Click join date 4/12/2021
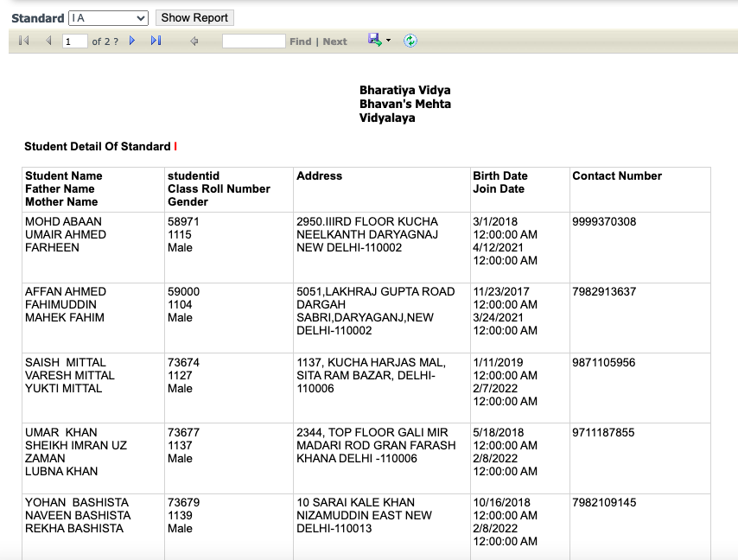Image resolution: width=738 pixels, height=560 pixels. tap(498, 247)
